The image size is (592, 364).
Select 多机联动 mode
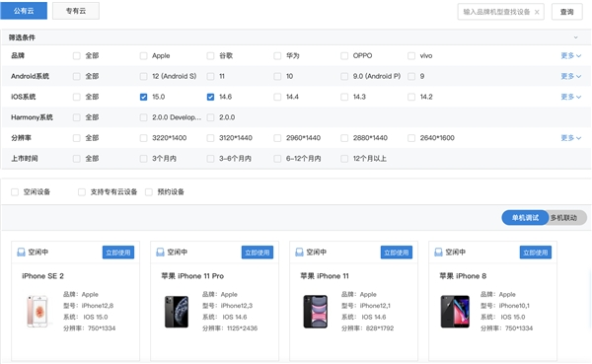click(x=564, y=218)
